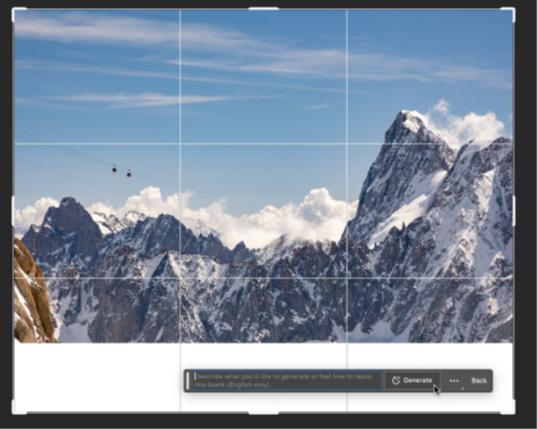Click the right cable car gondola
The height and width of the screenshot is (429, 537).
[129, 174]
